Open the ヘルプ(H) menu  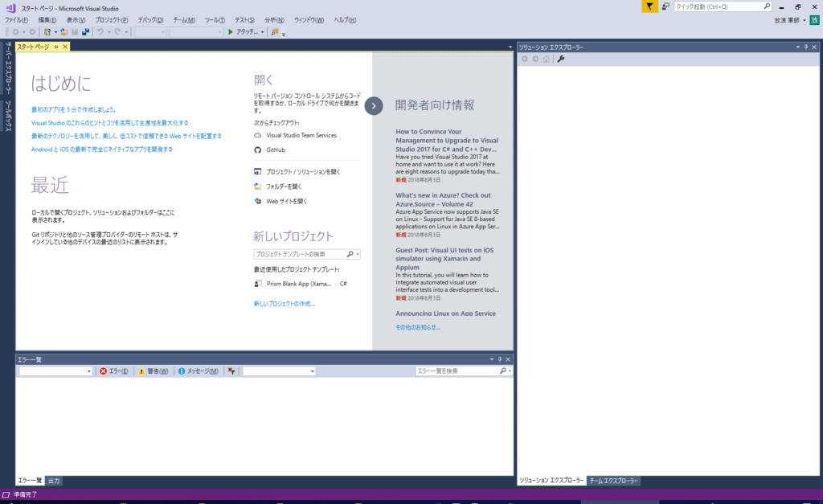(x=345, y=20)
